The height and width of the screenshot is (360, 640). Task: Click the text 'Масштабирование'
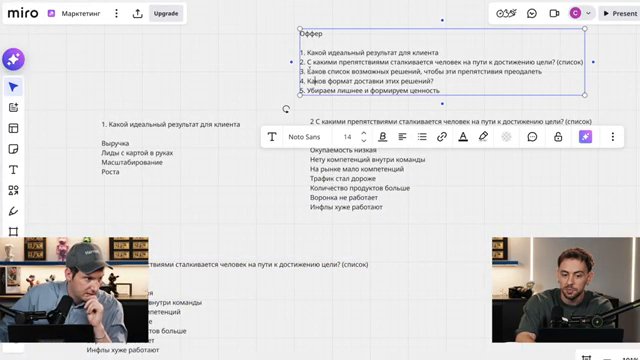click(132, 162)
